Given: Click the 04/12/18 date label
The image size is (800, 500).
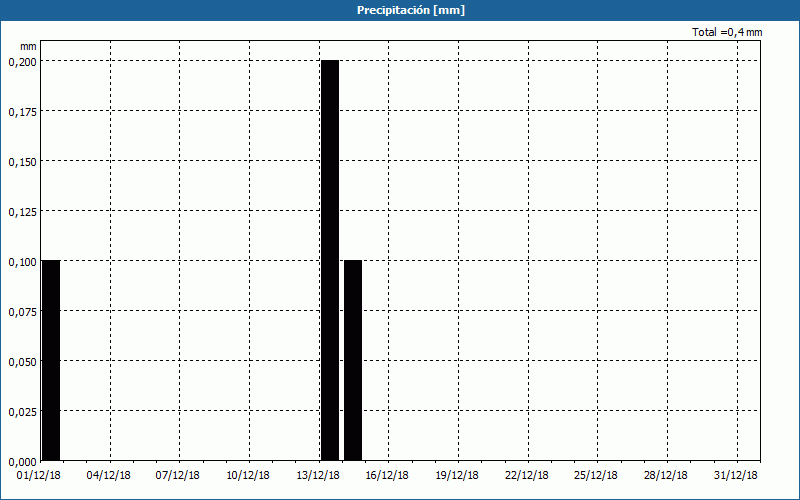Looking at the screenshot, I should tap(108, 475).
